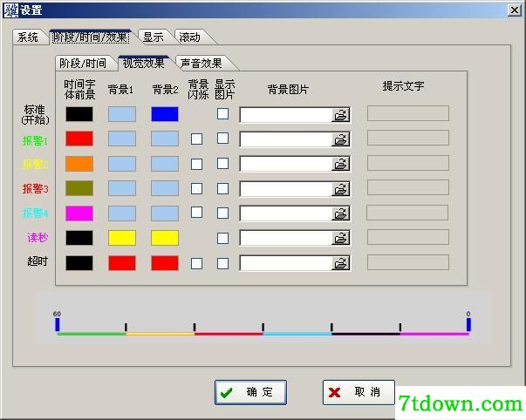Change 背景2 swatch for 报警1

[x=165, y=139]
